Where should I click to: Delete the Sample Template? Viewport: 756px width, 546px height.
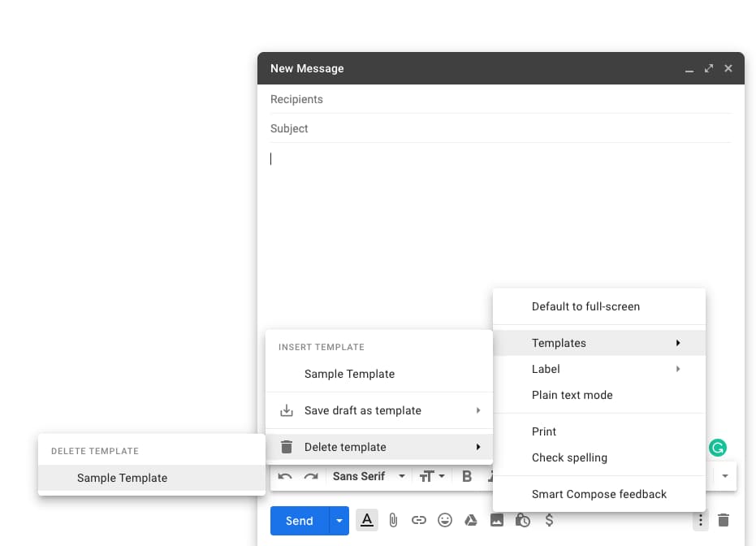122,478
